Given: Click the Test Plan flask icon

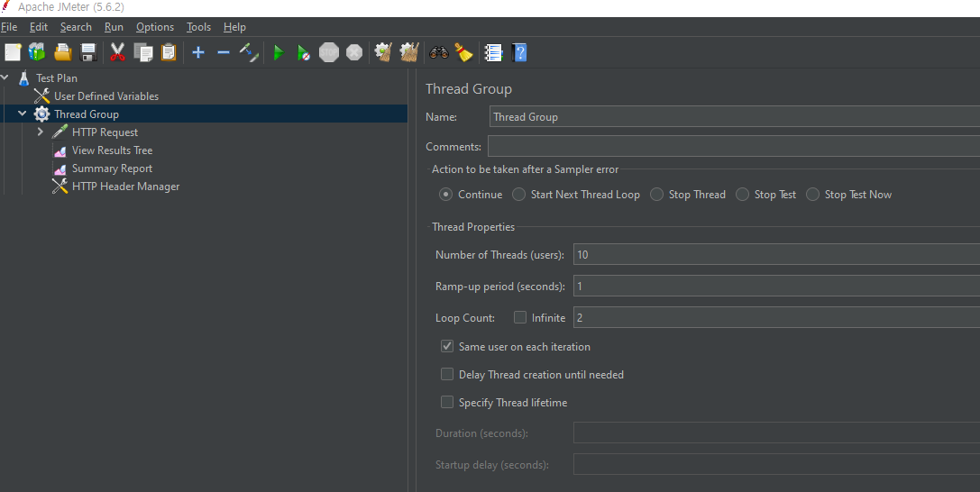Looking at the screenshot, I should tap(24, 78).
